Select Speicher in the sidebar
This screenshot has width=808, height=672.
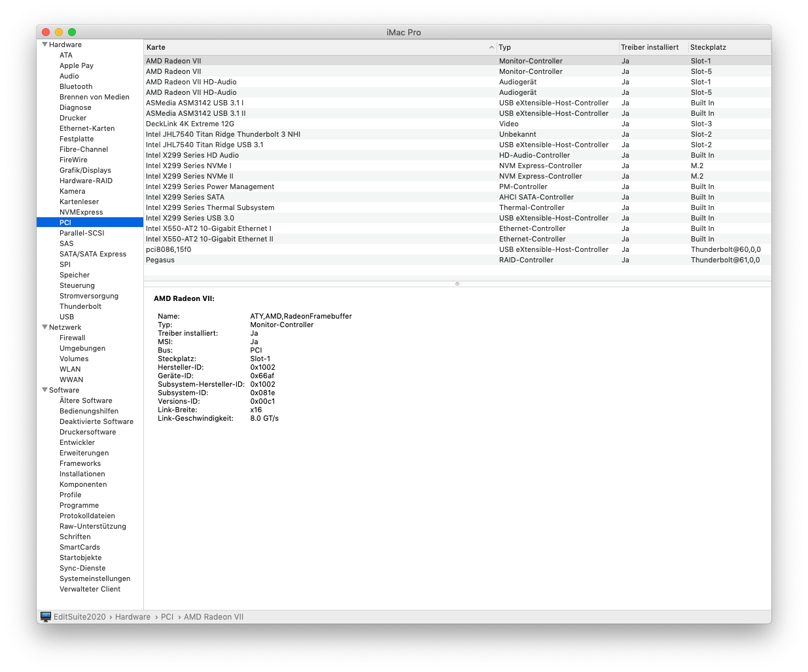click(x=75, y=275)
